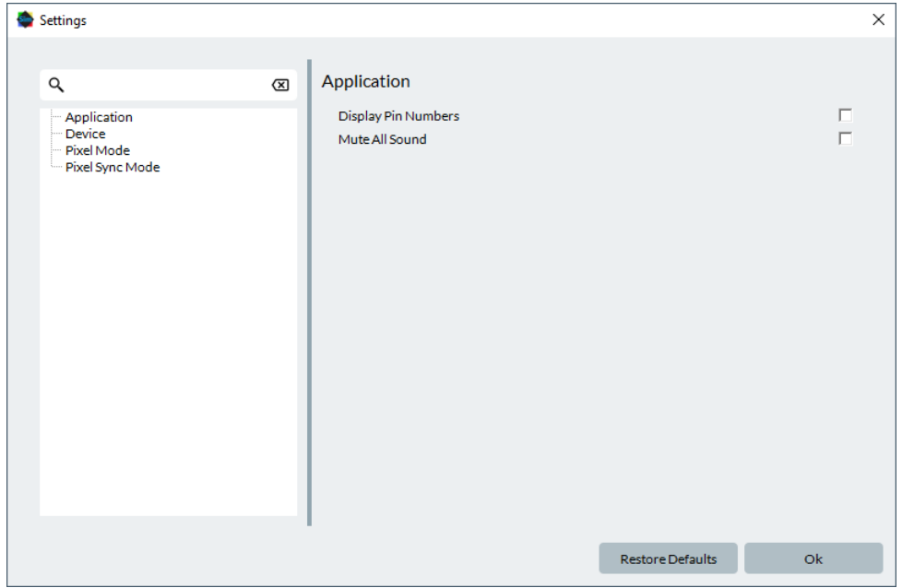Tick the Mute All Sound checkbox

tap(845, 139)
